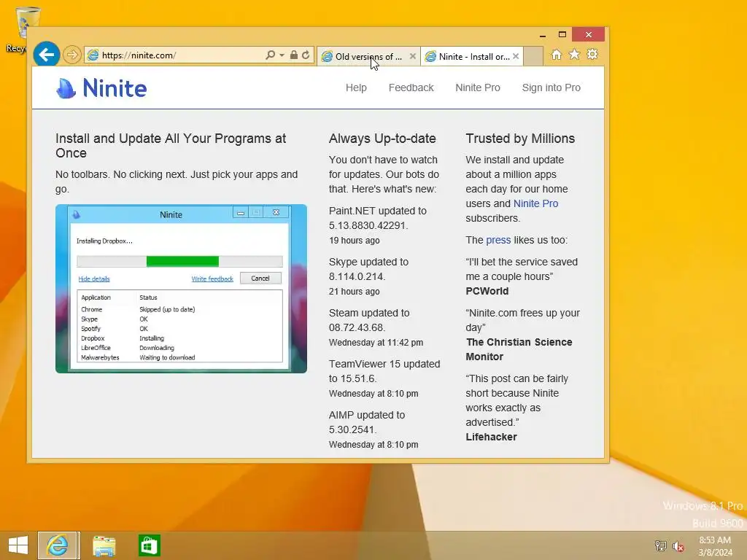The width and height of the screenshot is (747, 560).
Task: Click 'TeamViewer 15 updated to 15.51.6.' text
Action: coord(384,371)
